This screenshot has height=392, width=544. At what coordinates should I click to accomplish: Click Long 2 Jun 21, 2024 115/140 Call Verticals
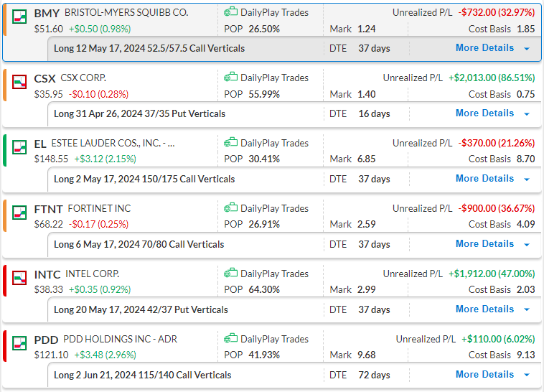click(x=143, y=375)
